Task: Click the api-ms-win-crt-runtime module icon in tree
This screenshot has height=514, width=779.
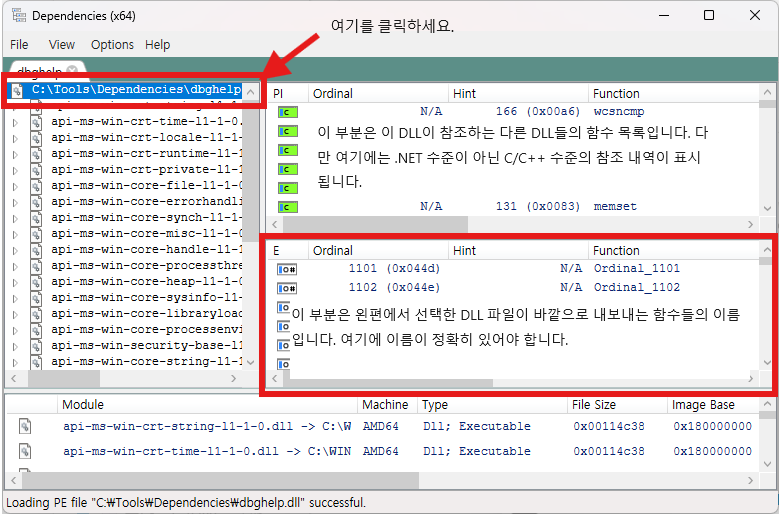Action: [36, 154]
